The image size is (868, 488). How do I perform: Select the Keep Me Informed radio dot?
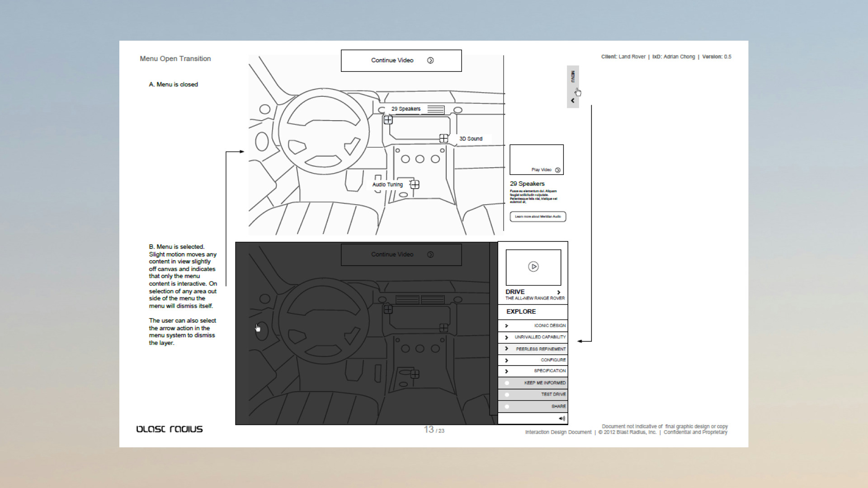(x=507, y=383)
